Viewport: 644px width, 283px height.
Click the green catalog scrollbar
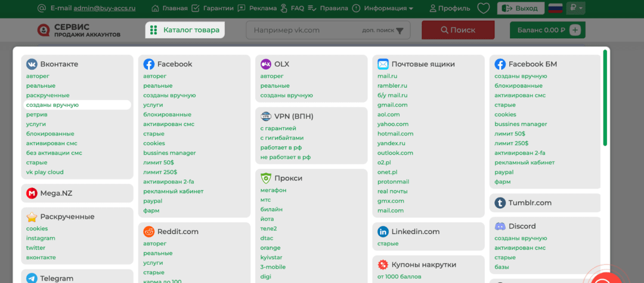pyautogui.click(x=605, y=97)
